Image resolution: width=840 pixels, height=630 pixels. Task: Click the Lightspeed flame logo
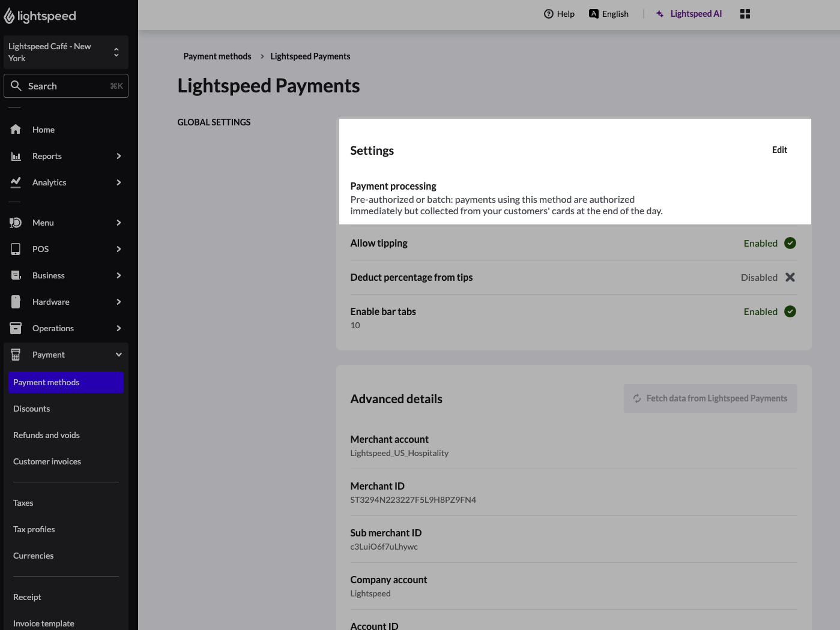click(9, 16)
